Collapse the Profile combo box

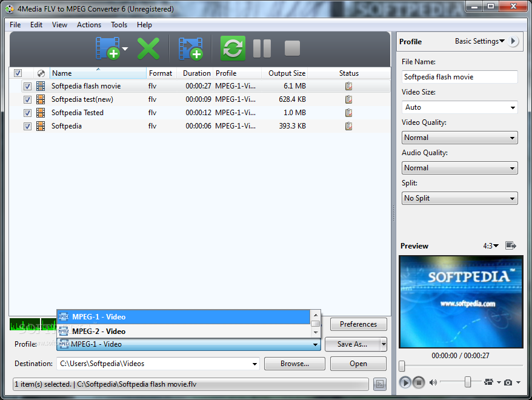point(315,344)
